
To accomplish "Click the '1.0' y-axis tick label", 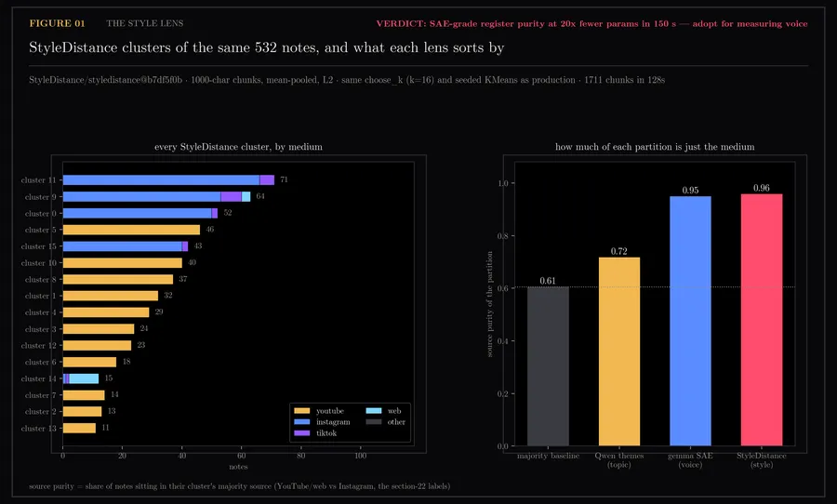I will pyautogui.click(x=503, y=184).
